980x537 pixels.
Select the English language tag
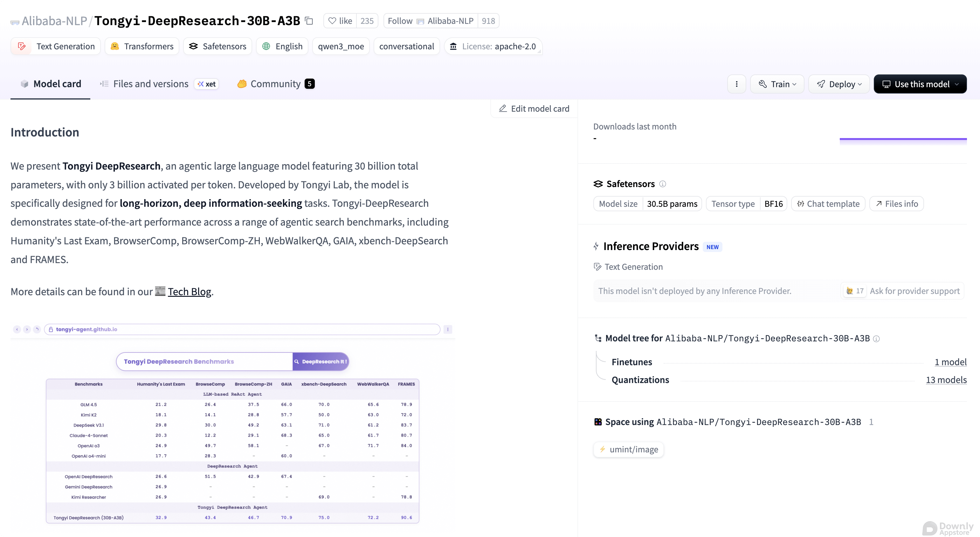(x=282, y=46)
